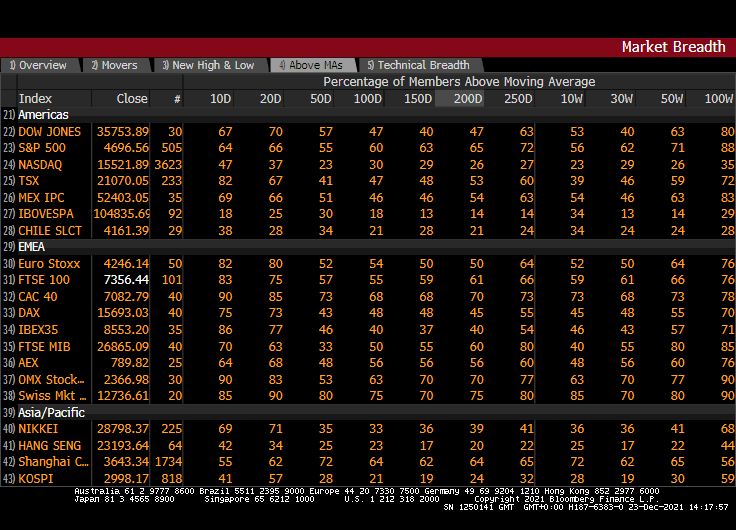Open the DOW JONES index row
Image resolution: width=736 pixels, height=530 pixels.
click(50, 132)
